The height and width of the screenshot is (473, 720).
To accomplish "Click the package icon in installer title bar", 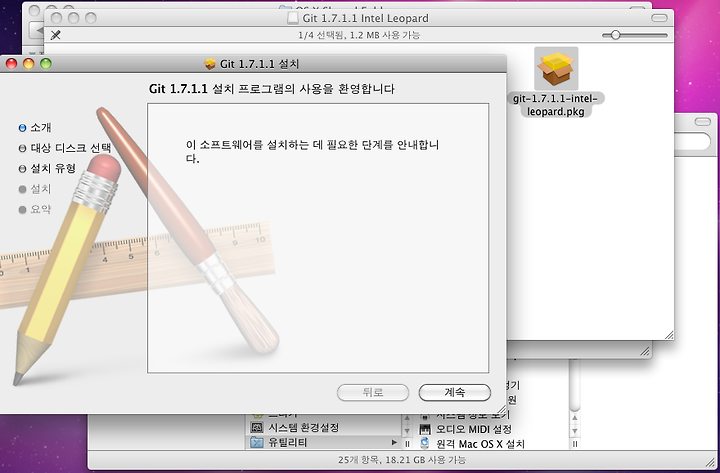I will (x=210, y=64).
